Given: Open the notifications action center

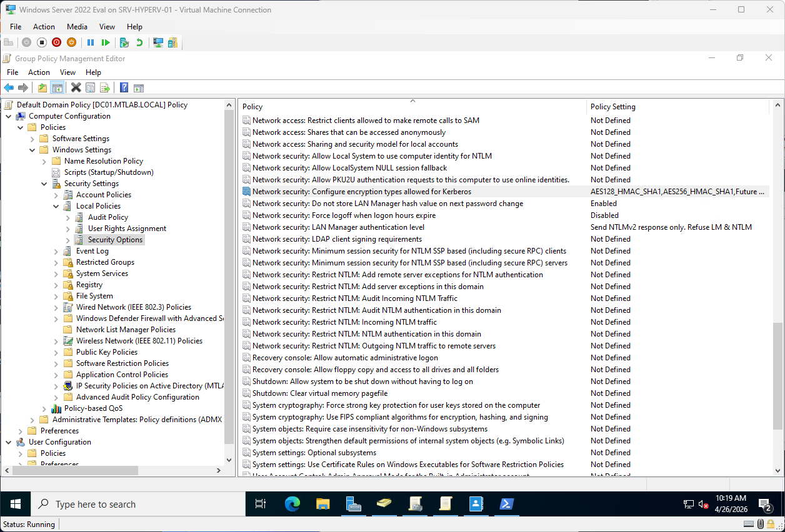Looking at the screenshot, I should pyautogui.click(x=765, y=504).
